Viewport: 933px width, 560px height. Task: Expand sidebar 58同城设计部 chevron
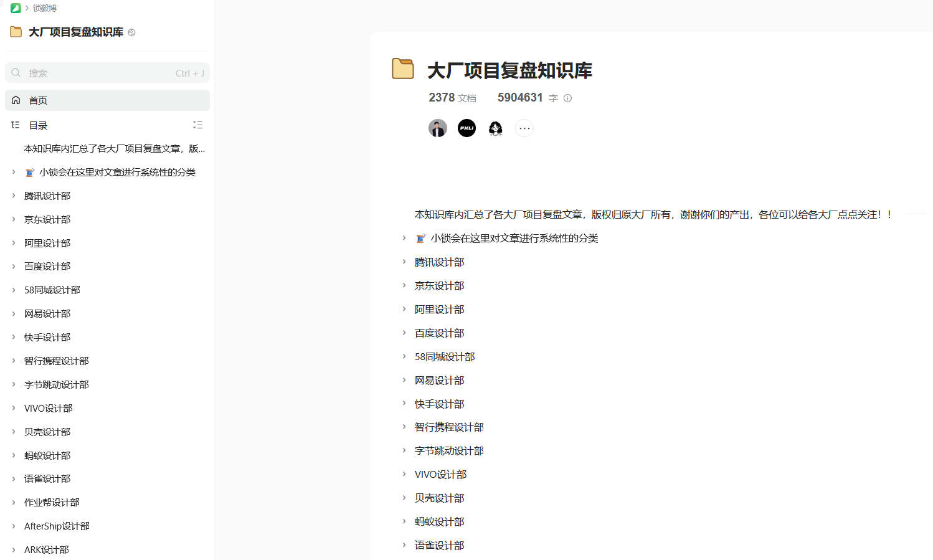click(14, 290)
